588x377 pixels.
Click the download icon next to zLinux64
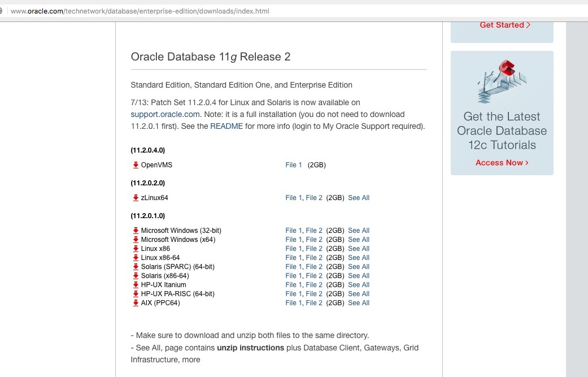click(x=136, y=198)
